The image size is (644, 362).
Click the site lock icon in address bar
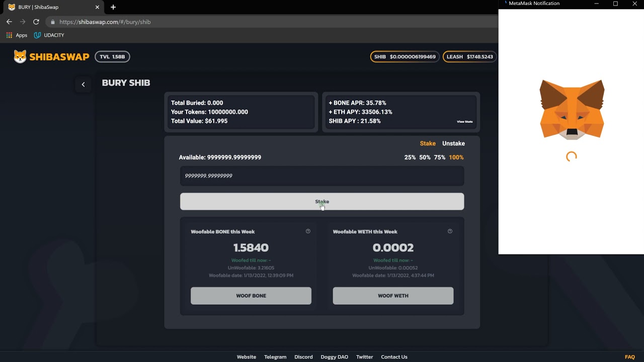[53, 22]
